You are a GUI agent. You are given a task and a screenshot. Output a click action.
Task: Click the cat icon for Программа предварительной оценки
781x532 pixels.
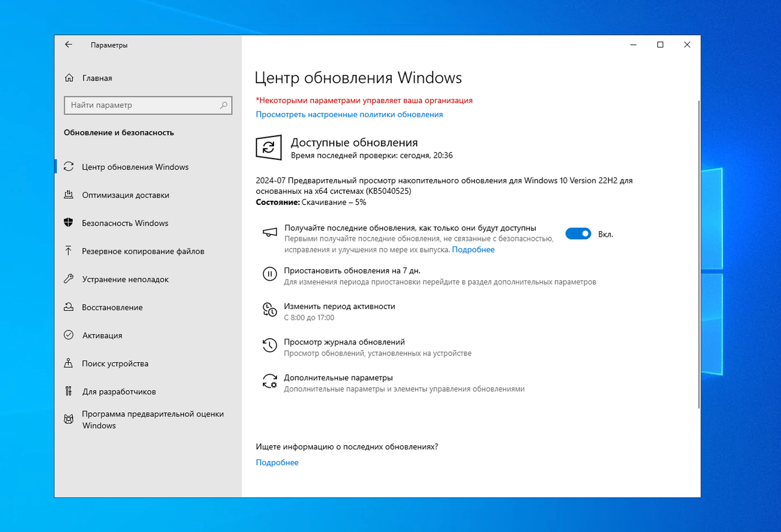coord(69,419)
